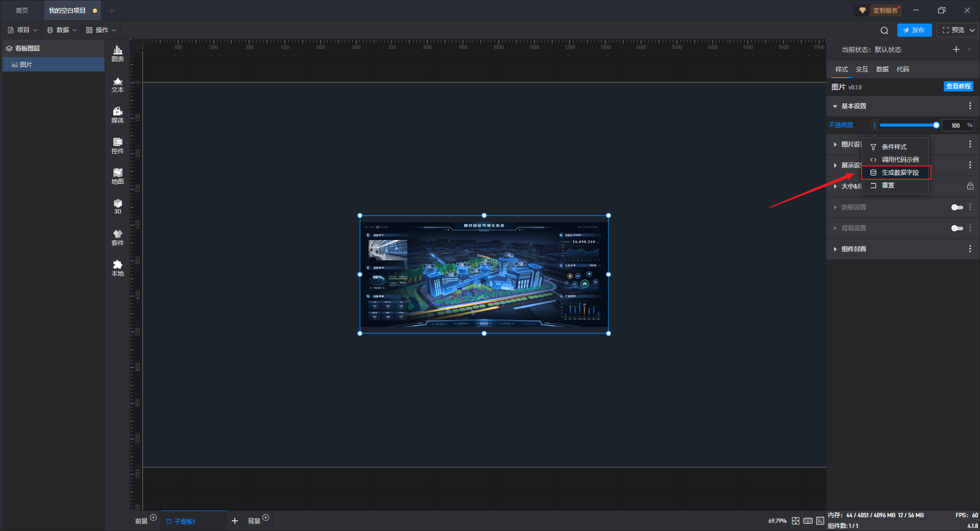Viewport: 980px width, 531px height.
Task: Click the 发布 publish button
Action: click(x=914, y=30)
